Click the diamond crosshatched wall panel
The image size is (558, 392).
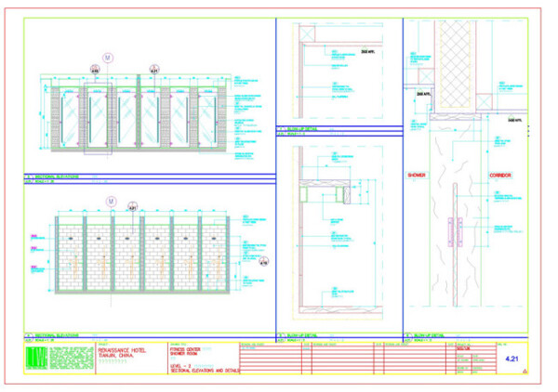tap(455, 63)
